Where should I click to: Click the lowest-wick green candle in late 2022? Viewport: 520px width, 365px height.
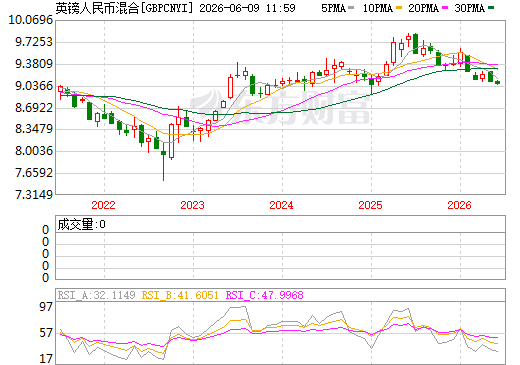click(x=163, y=162)
